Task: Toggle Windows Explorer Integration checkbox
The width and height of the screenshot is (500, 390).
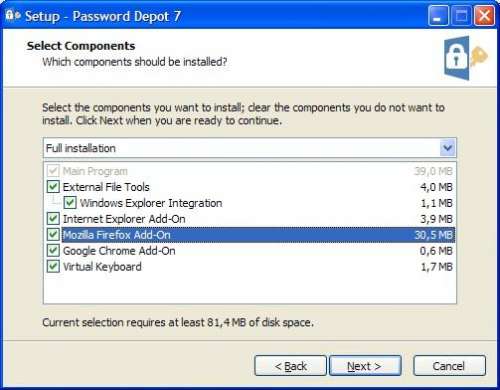Action: click(x=70, y=203)
